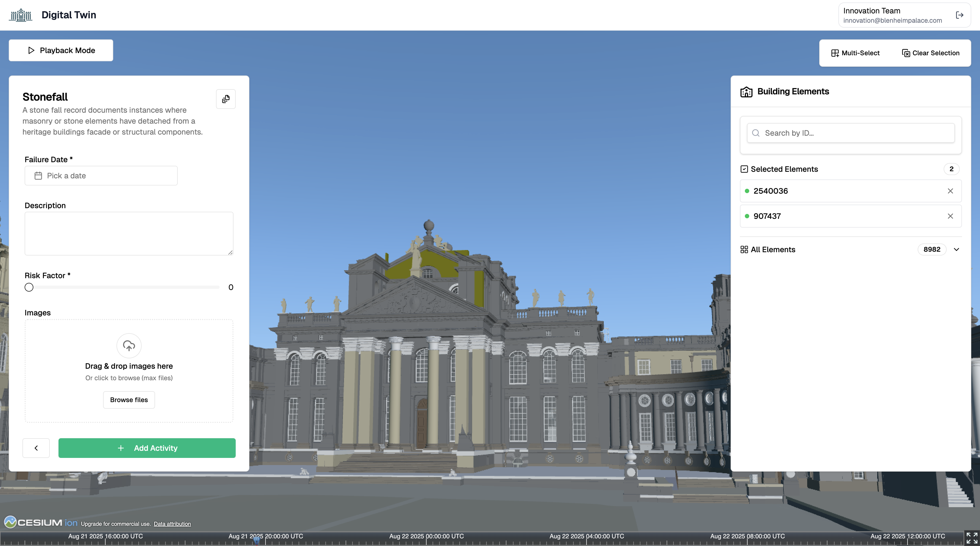This screenshot has width=980, height=546.
Task: Toggle Multi-Select mode
Action: coord(855,53)
